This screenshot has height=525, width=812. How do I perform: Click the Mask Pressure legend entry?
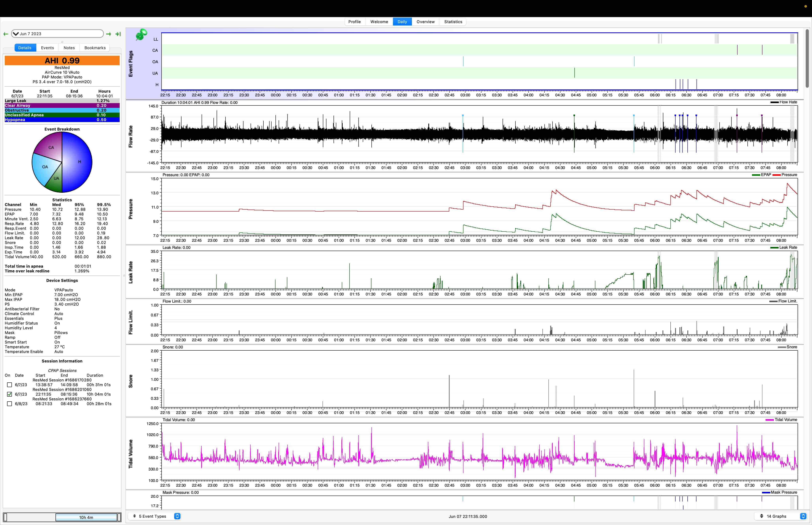point(780,492)
